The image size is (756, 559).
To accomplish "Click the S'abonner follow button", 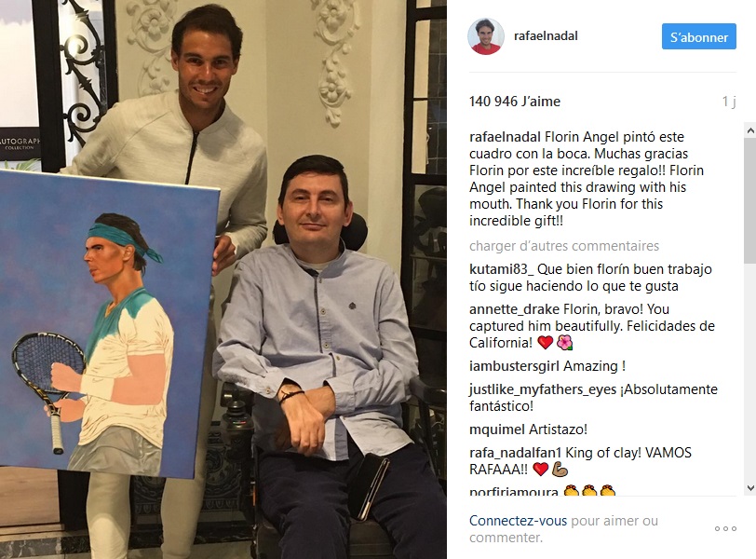I will 698,36.
